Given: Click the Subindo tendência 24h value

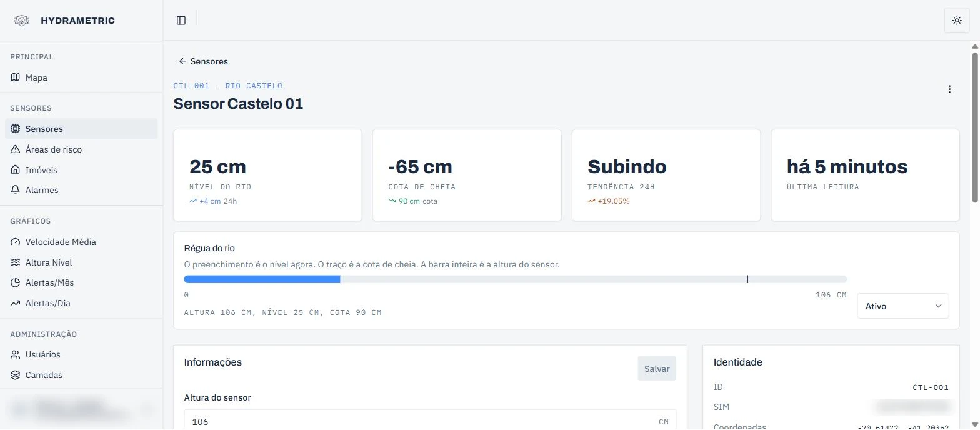Looking at the screenshot, I should pos(627,167).
